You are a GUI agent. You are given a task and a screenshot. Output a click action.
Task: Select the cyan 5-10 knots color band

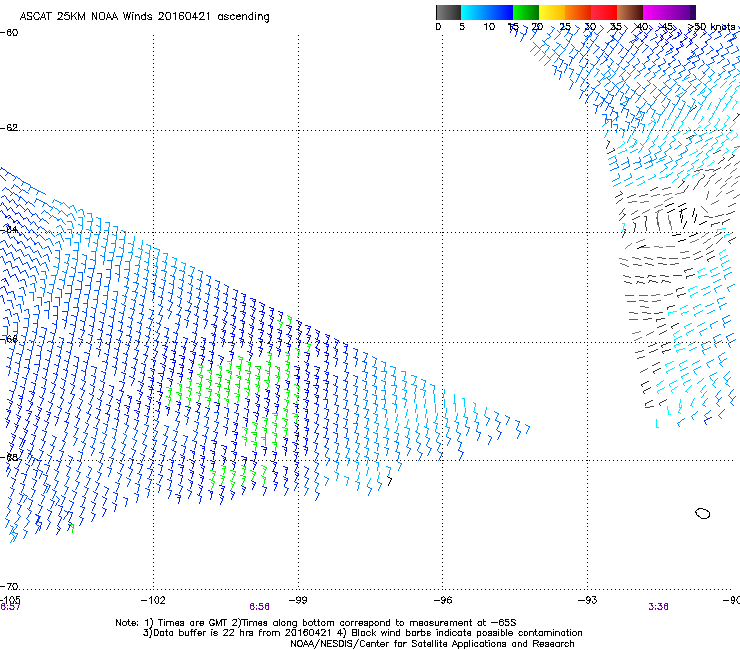pos(474,12)
